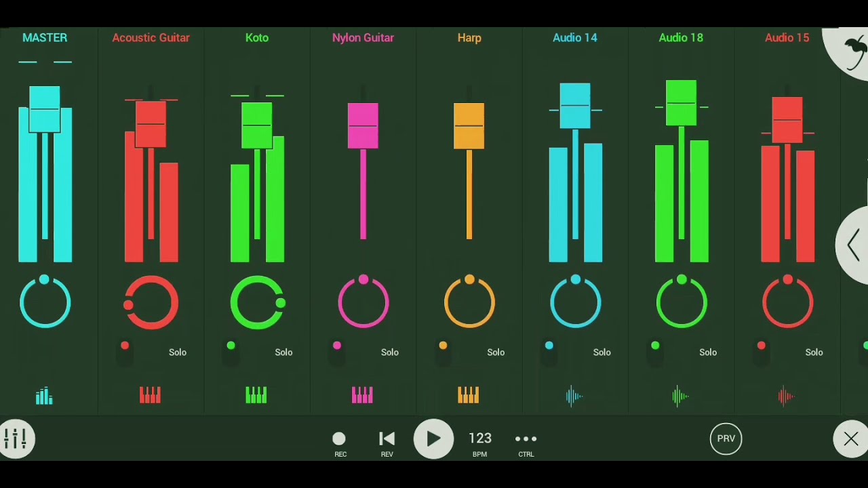Viewport: 868px width, 488px height.
Task: Click the Harp volume fader handle
Action: (469, 126)
